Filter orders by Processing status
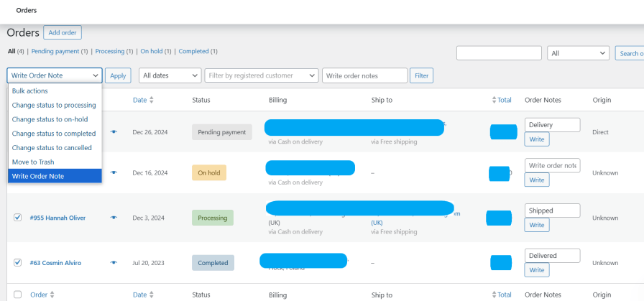 (x=110, y=51)
